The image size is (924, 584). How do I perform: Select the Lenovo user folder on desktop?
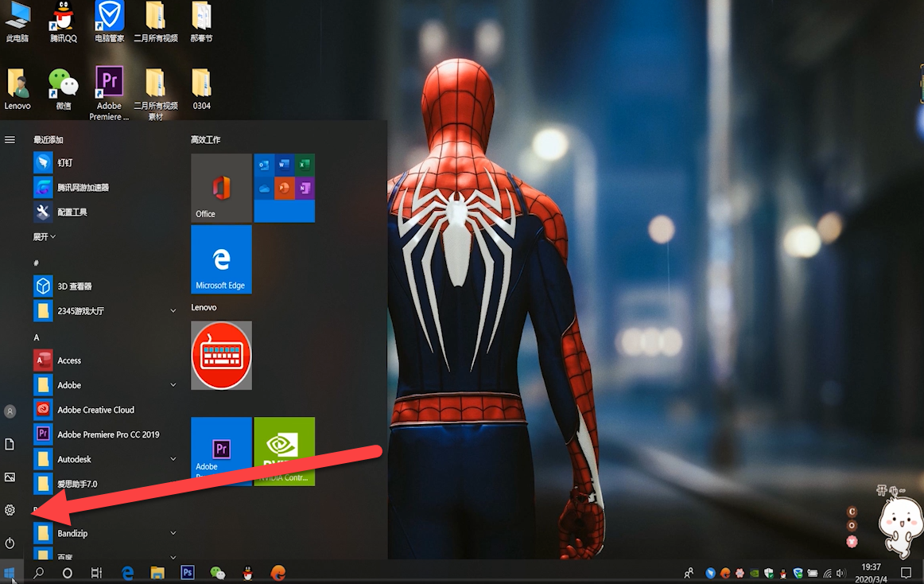(17, 90)
